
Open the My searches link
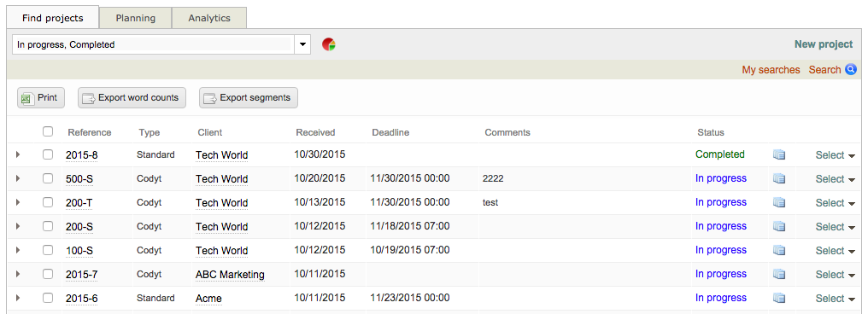771,70
